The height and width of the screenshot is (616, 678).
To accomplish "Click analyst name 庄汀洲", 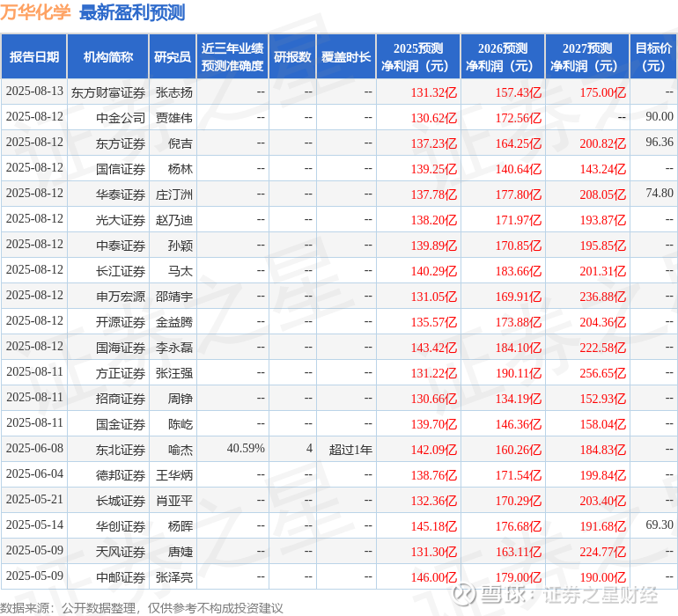I will [x=174, y=194].
